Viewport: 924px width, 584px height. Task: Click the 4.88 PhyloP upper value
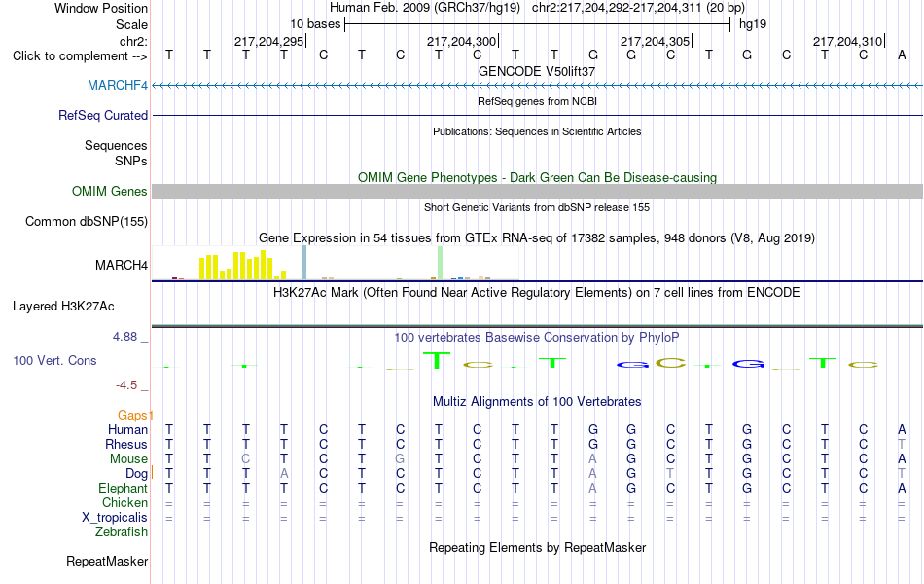[x=124, y=337]
